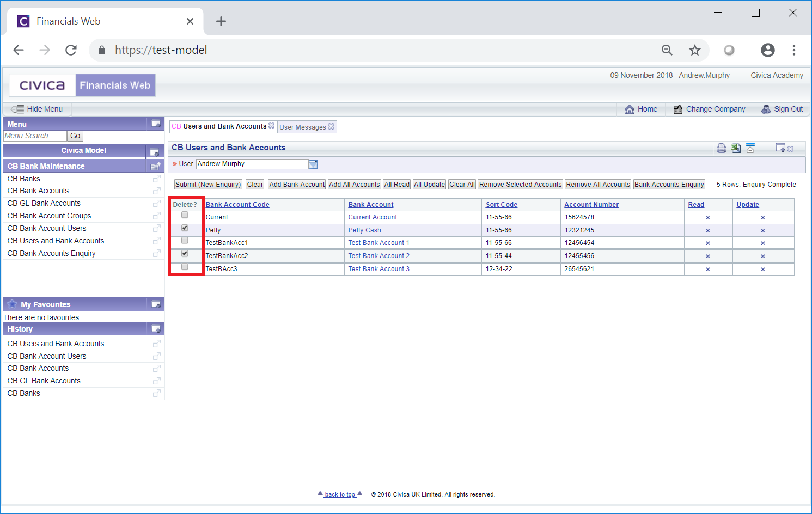The height and width of the screenshot is (514, 812).
Task: Open CB Bank Accounts Enquiry new-window icon
Action: coord(157,253)
